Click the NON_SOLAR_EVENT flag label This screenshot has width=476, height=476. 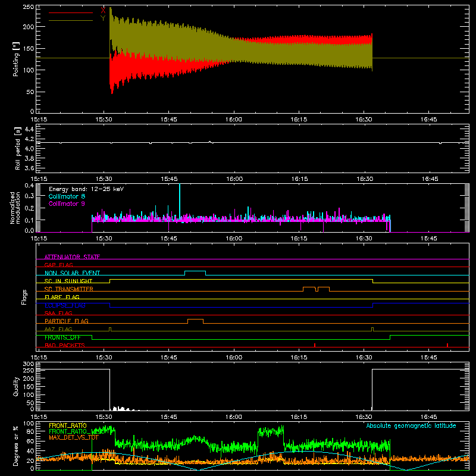point(72,273)
